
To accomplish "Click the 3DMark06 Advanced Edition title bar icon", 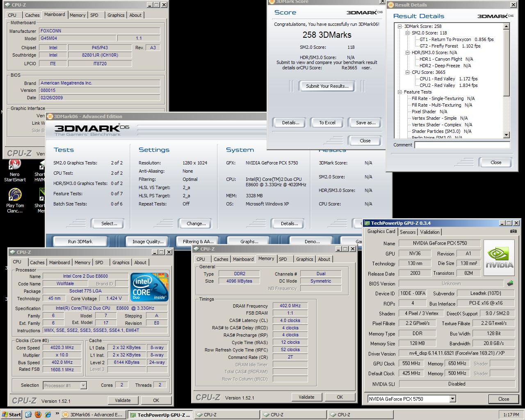I will click(50, 116).
